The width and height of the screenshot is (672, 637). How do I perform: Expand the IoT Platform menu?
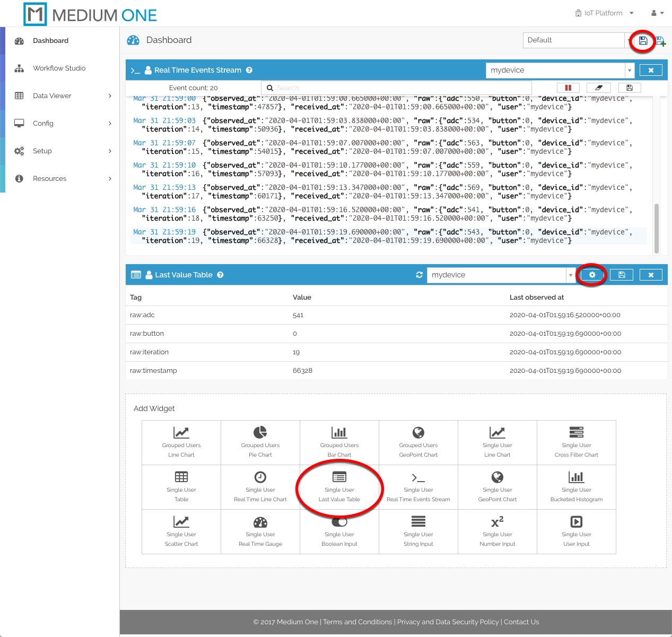[x=604, y=13]
